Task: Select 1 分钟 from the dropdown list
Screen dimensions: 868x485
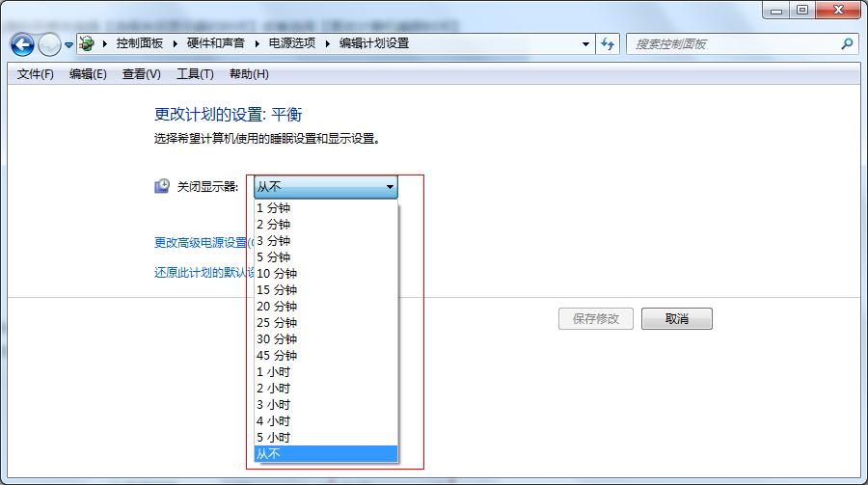Action: pos(326,208)
